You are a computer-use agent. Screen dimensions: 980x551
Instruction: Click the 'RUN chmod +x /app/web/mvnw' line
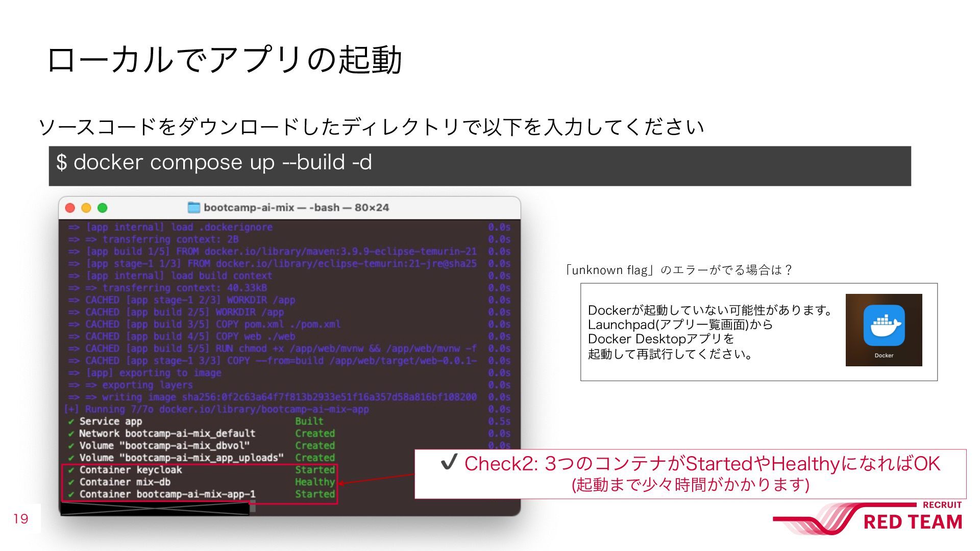(x=273, y=349)
